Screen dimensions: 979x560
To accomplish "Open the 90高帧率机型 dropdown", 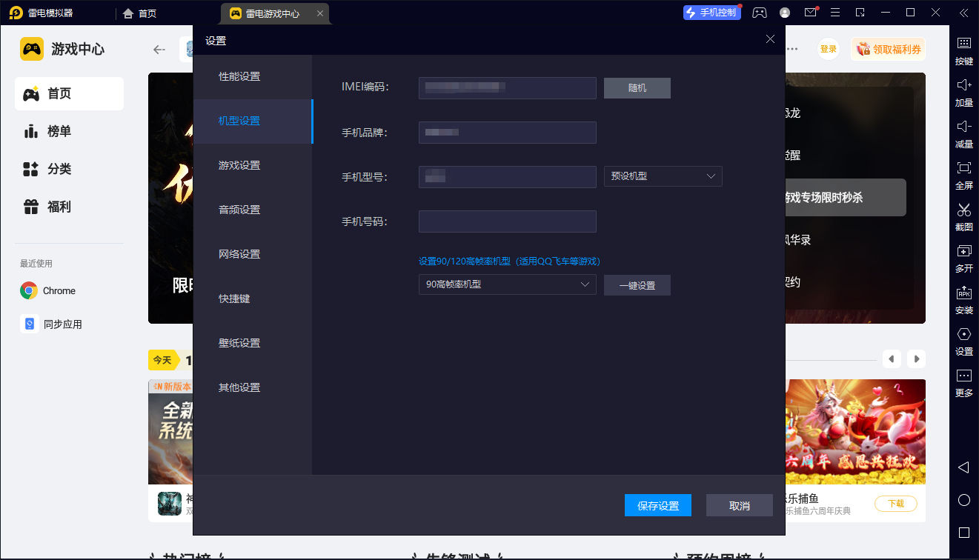I will click(507, 284).
